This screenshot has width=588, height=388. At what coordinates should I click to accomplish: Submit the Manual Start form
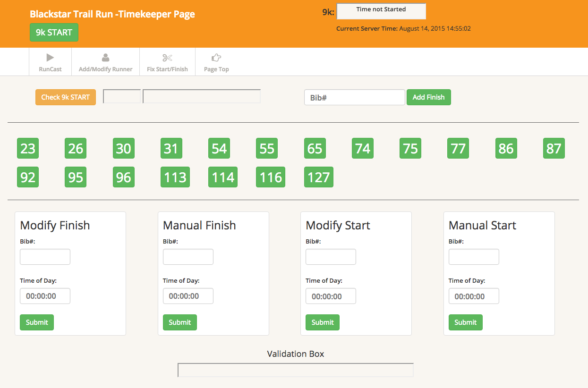(x=465, y=322)
